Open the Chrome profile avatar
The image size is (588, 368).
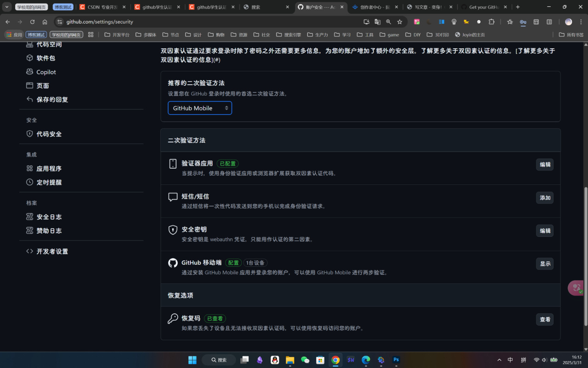(568, 22)
